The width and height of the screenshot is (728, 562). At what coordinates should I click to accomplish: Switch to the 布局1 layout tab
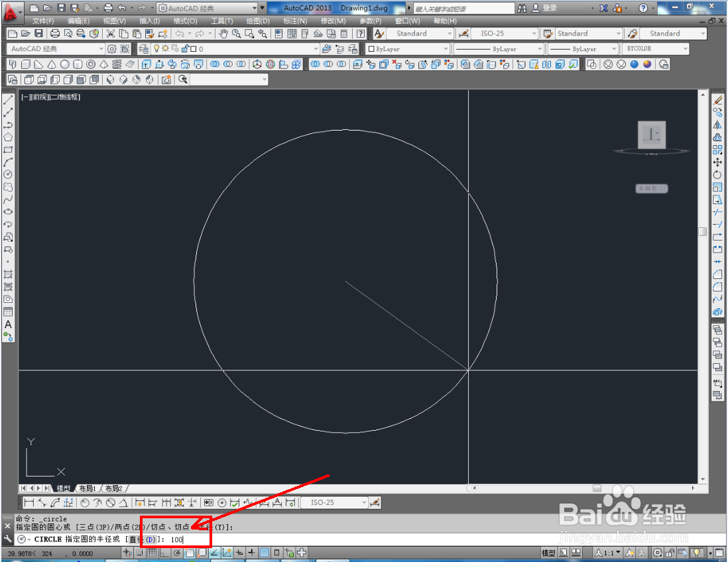click(x=88, y=488)
